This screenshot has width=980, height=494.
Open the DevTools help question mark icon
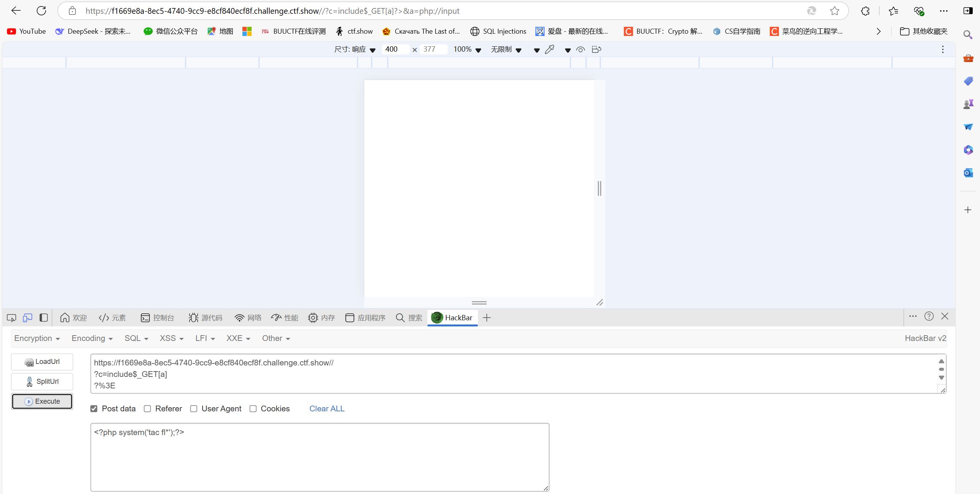click(929, 316)
